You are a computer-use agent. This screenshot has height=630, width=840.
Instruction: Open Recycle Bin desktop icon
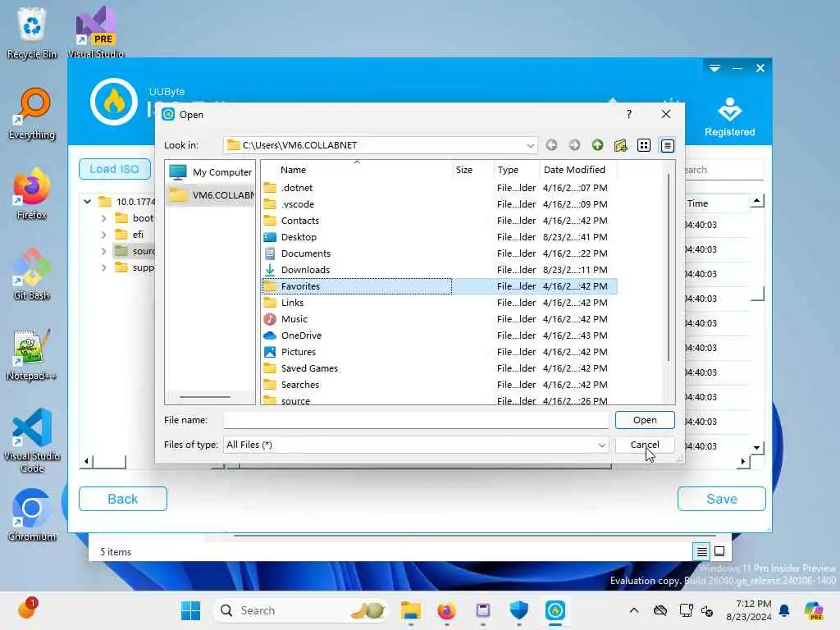tap(32, 33)
